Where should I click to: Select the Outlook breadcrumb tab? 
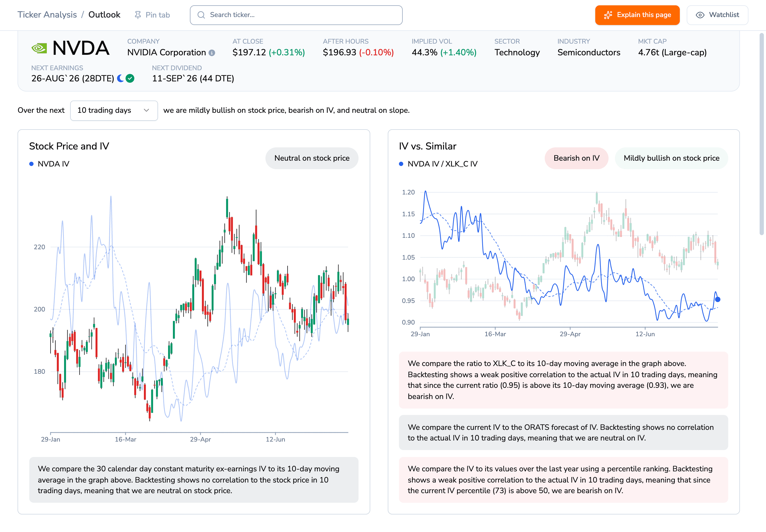click(104, 15)
